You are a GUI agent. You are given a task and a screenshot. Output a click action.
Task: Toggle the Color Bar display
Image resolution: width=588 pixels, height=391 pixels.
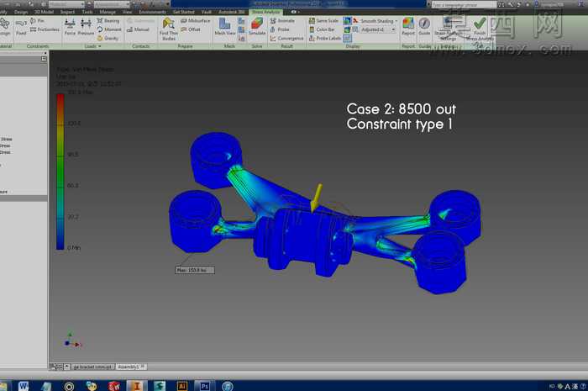click(x=322, y=29)
